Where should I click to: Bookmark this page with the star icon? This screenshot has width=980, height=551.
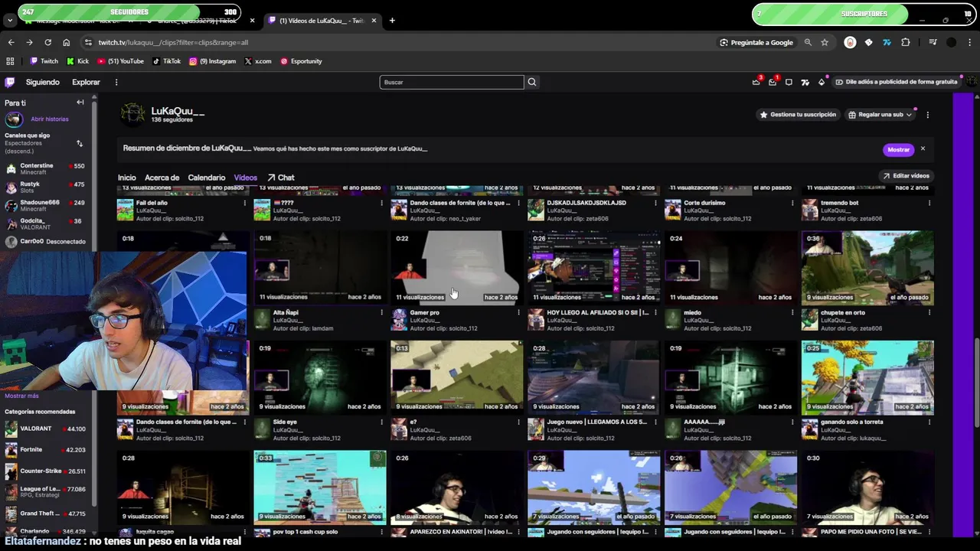point(825,43)
